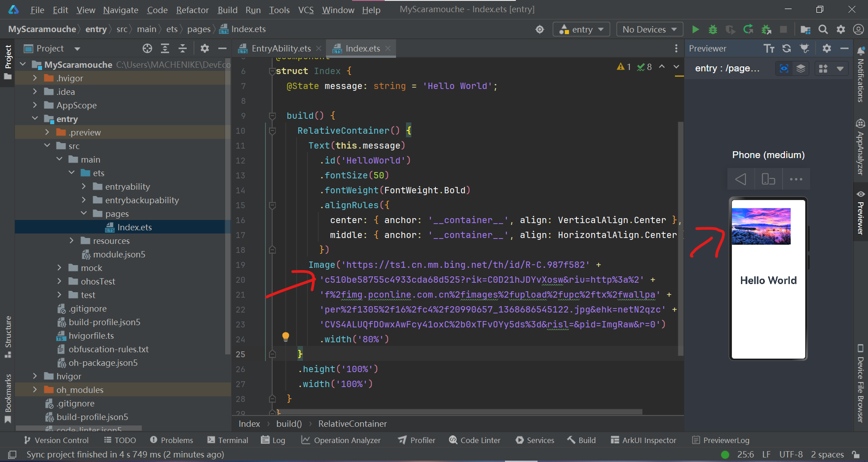Image resolution: width=868 pixels, height=462 pixels.
Task: Select opened file in Project panel
Action: point(147,48)
